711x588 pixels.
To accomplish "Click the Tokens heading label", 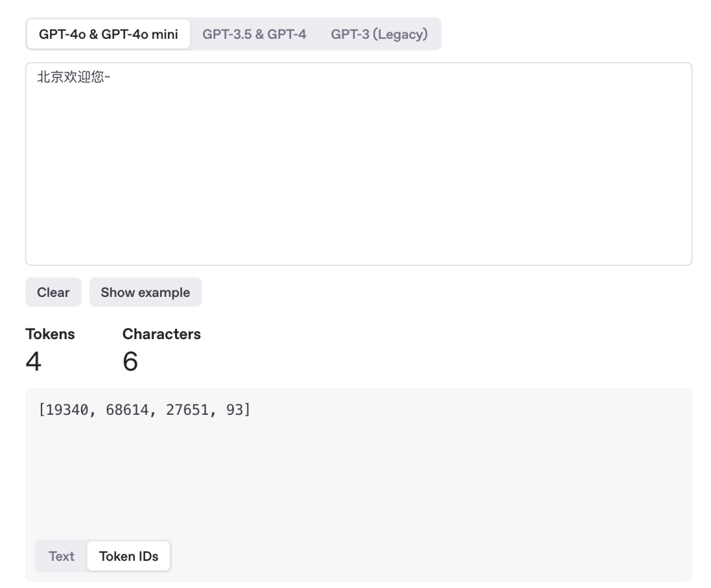I will point(50,334).
